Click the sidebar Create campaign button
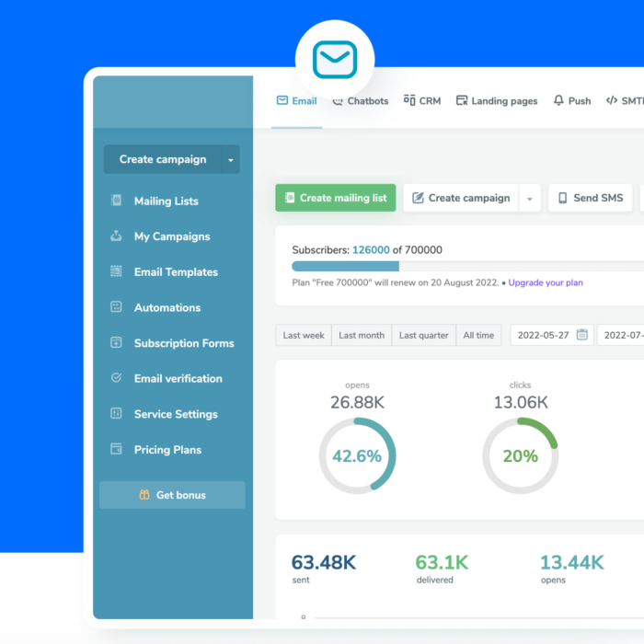The height and width of the screenshot is (644, 644). pos(163,159)
